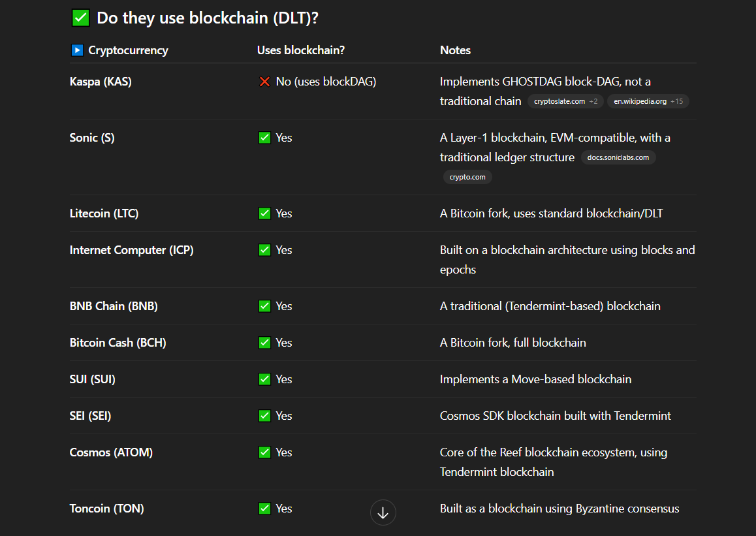Click the blue play icon beside Cryptocurrency
This screenshot has height=536, width=756.
pyautogui.click(x=77, y=50)
